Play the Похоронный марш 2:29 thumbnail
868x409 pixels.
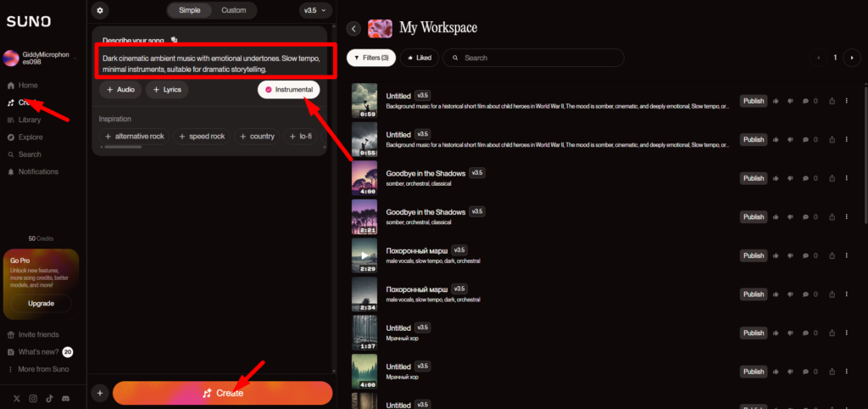[x=364, y=255]
